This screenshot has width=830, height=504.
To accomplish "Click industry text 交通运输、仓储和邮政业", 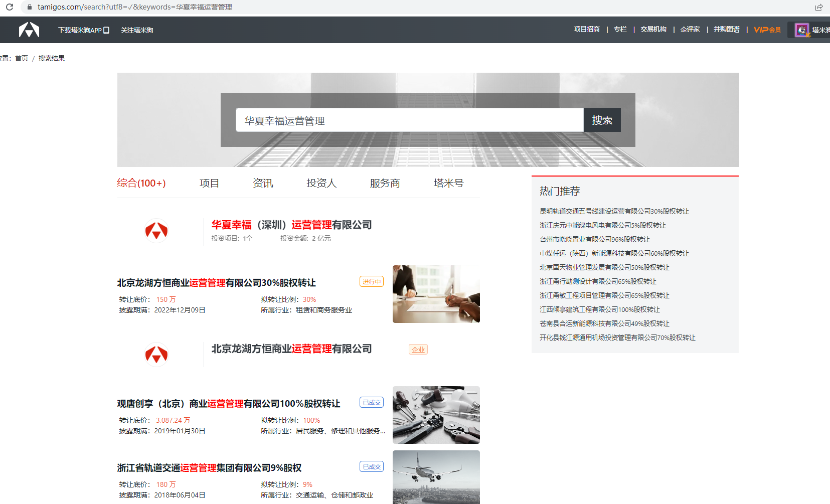I will pos(335,495).
